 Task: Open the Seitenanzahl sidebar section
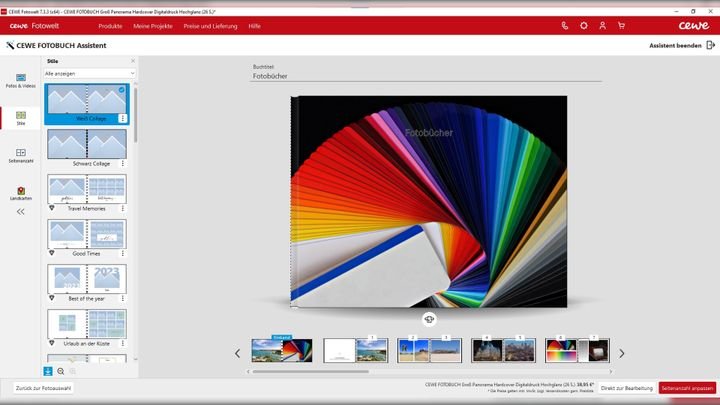tap(20, 155)
